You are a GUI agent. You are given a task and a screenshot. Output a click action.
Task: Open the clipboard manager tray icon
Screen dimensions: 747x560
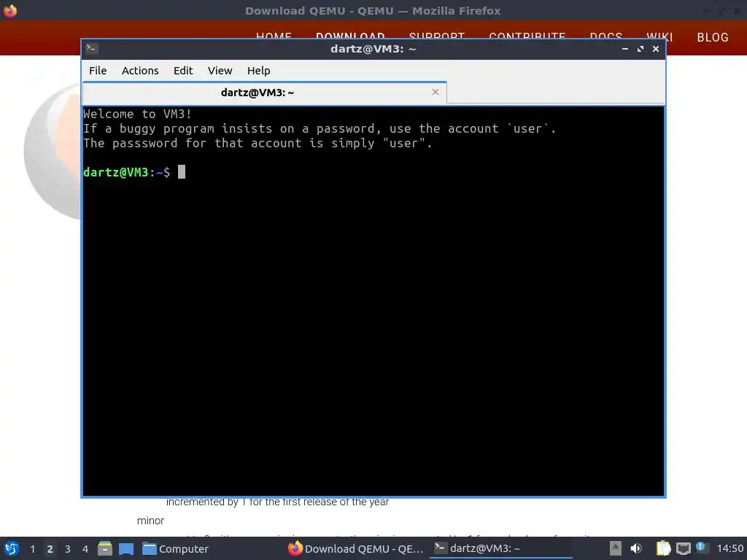[663, 548]
